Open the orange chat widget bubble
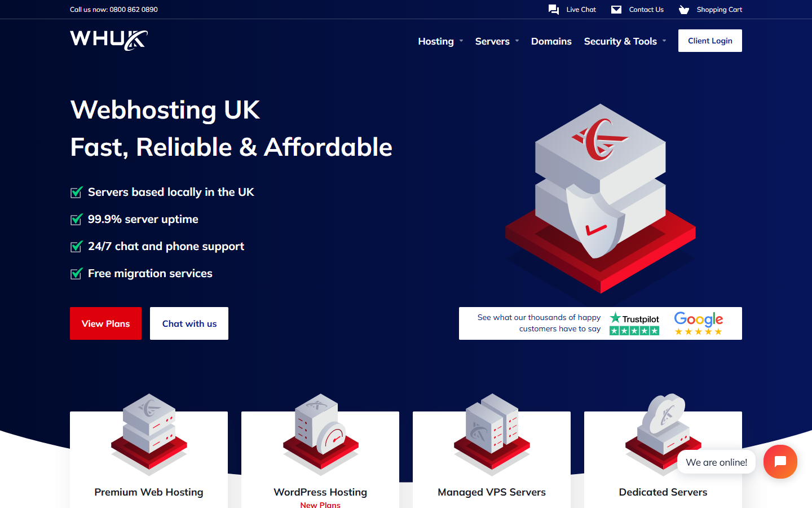 point(780,462)
